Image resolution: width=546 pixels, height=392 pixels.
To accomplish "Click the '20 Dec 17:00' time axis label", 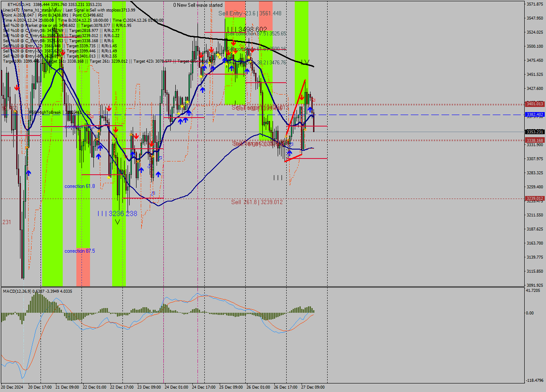I will point(40,387).
